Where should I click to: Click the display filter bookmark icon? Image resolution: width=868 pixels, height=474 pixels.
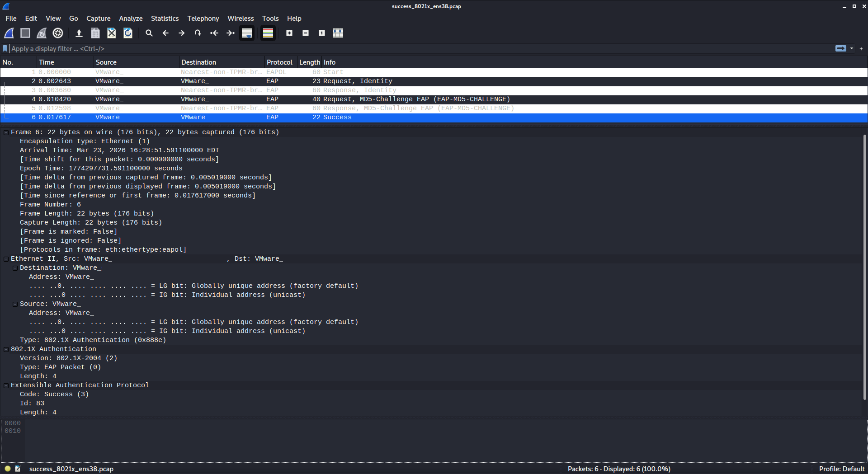pyautogui.click(x=5, y=48)
